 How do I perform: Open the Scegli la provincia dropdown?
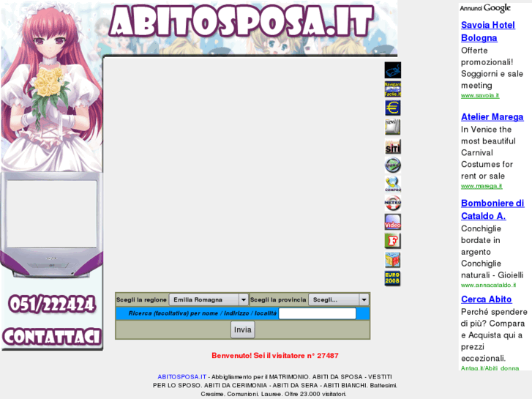point(339,300)
